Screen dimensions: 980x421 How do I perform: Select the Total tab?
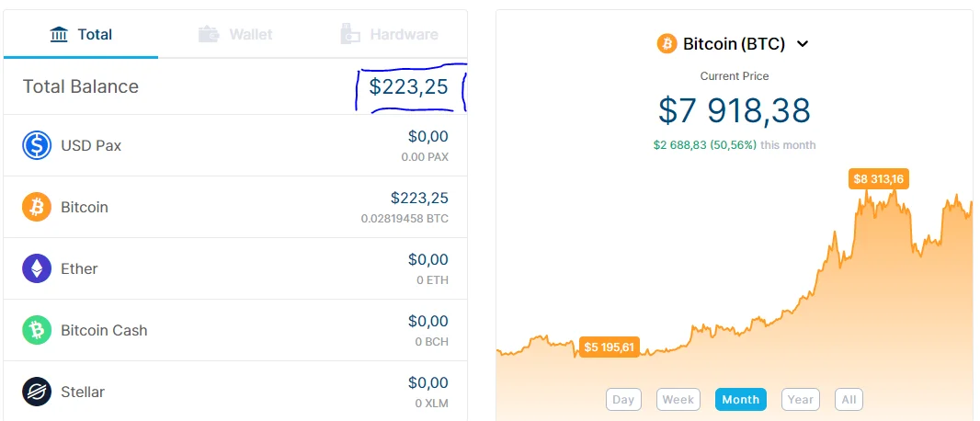81,34
